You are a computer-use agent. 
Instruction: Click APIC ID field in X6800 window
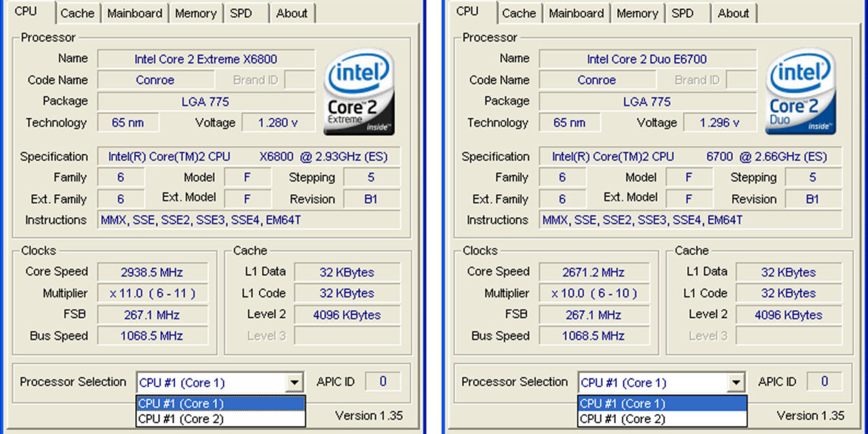382,382
